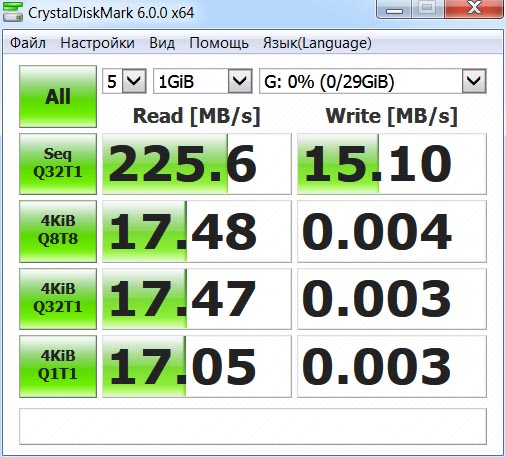Select the 4KiB Q8T8 write value 0.004
This screenshot has width=506, height=458.
click(392, 231)
